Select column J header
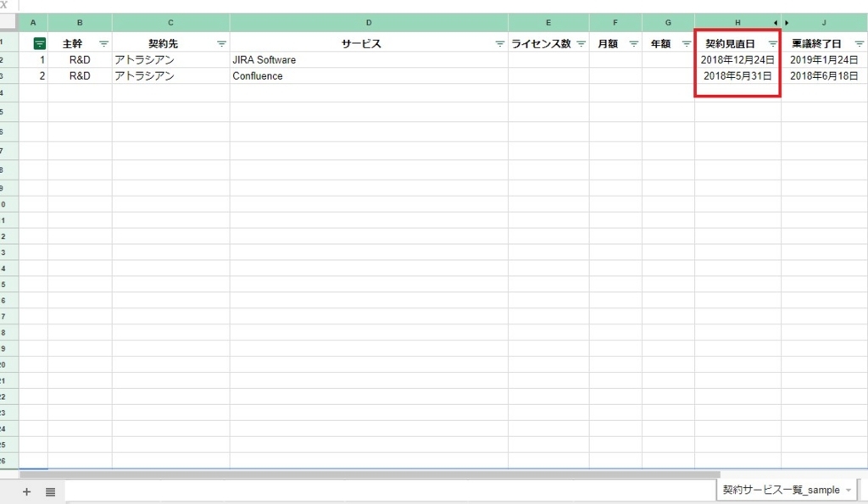The width and height of the screenshot is (868, 504). point(824,23)
